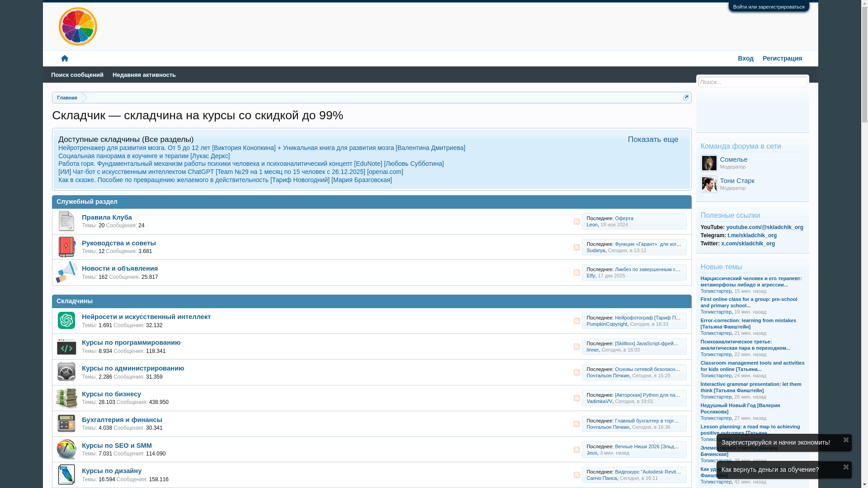Open user Effy profile link

pyautogui.click(x=590, y=276)
